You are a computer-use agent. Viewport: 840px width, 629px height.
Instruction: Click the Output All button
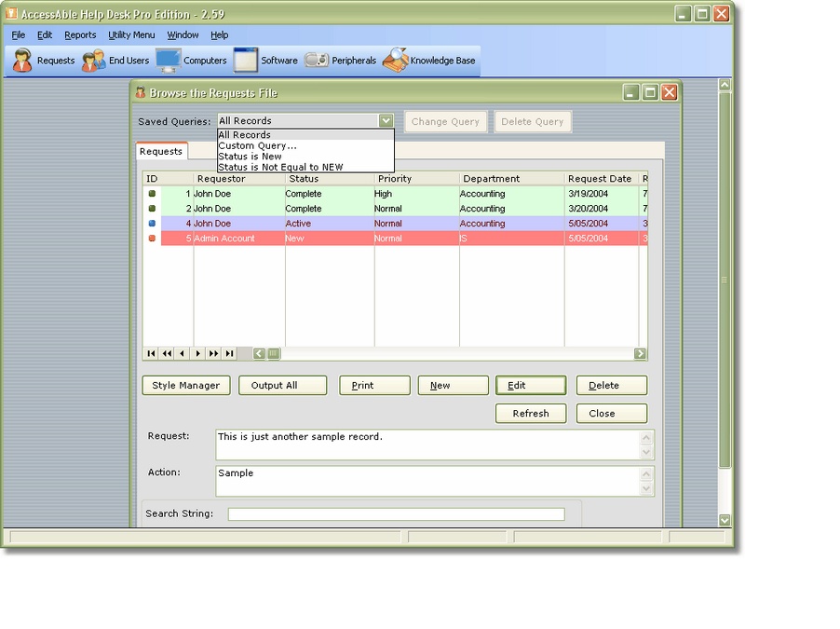point(282,385)
